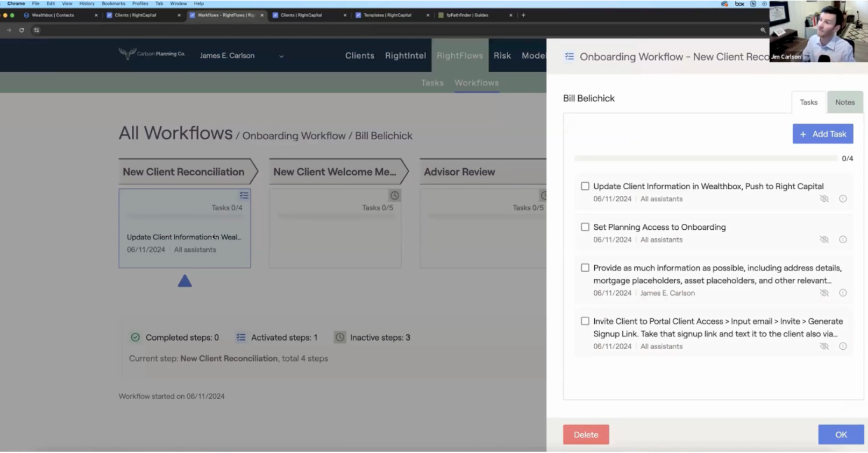Click Bill Belichick name in side panel
This screenshot has height=453, width=868.
pos(588,98)
